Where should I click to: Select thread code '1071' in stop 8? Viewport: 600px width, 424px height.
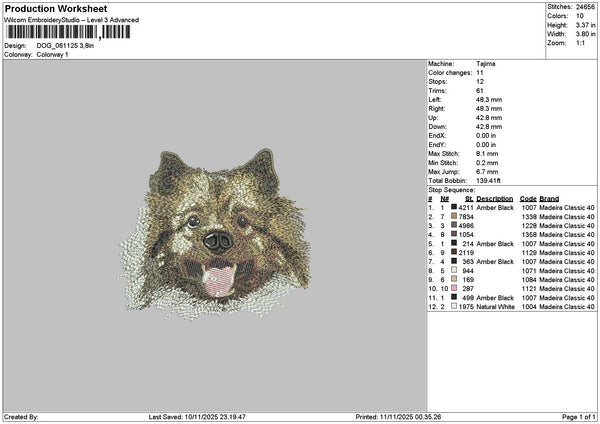coord(529,271)
